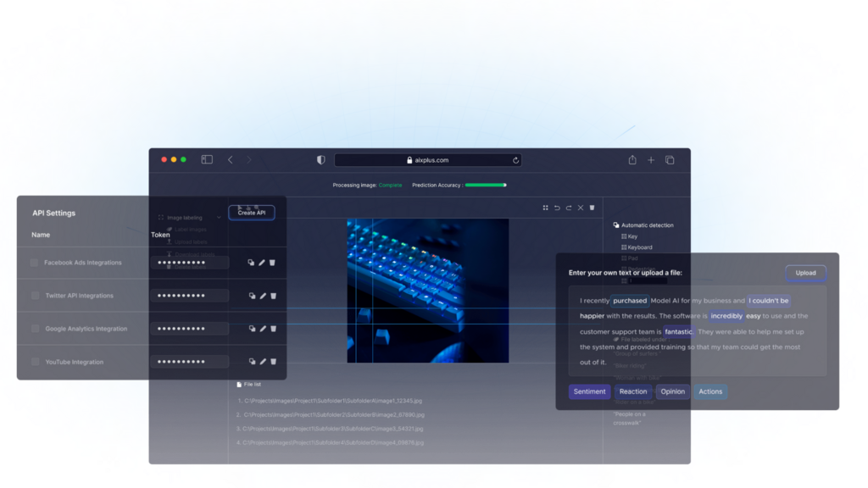
Task: Select the grid icon in image toolbar
Action: click(x=545, y=208)
